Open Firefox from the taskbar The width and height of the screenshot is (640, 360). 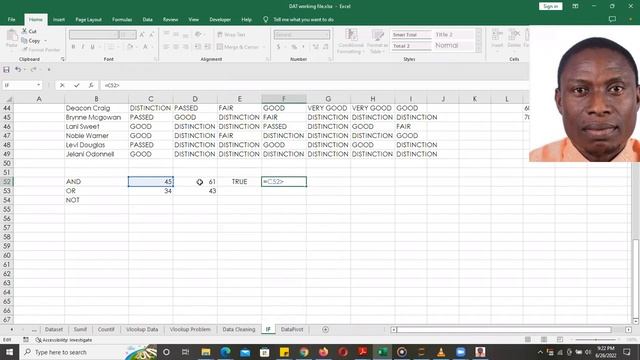tap(323, 352)
